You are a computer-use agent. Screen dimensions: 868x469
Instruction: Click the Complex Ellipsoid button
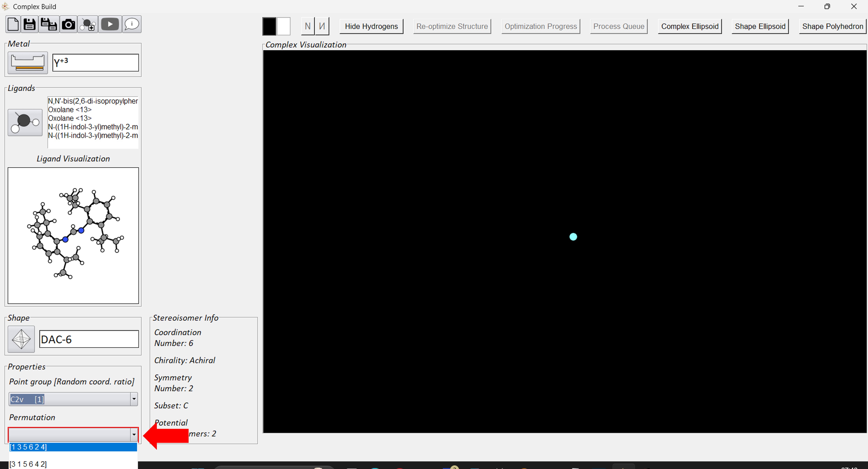(689, 26)
